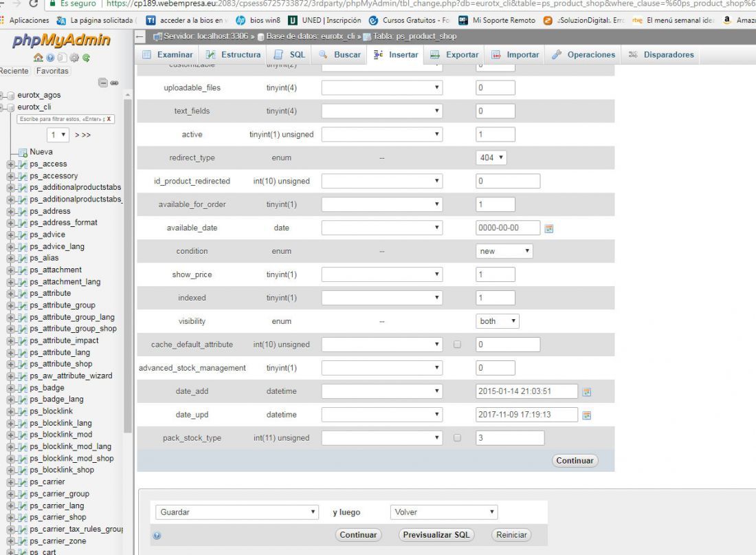Switch to the Estructura tab

(x=234, y=55)
